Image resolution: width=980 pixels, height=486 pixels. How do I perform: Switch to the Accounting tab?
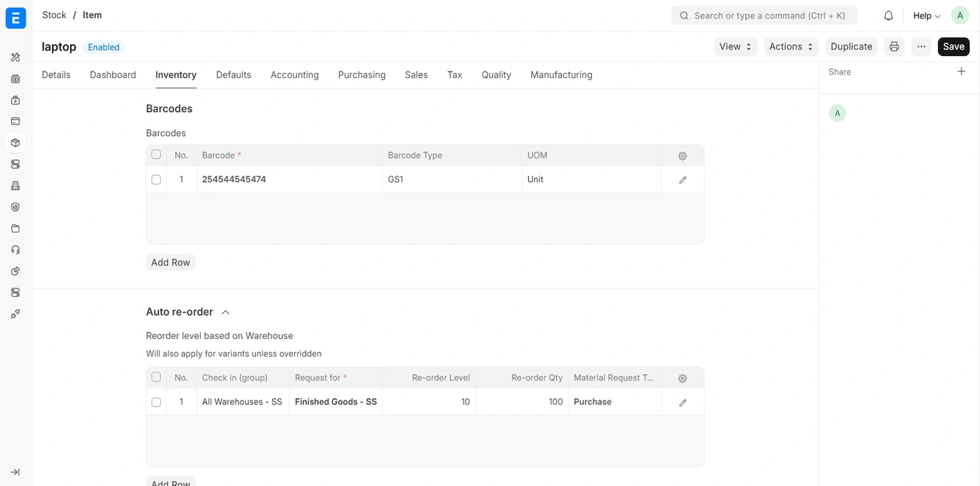click(x=294, y=75)
